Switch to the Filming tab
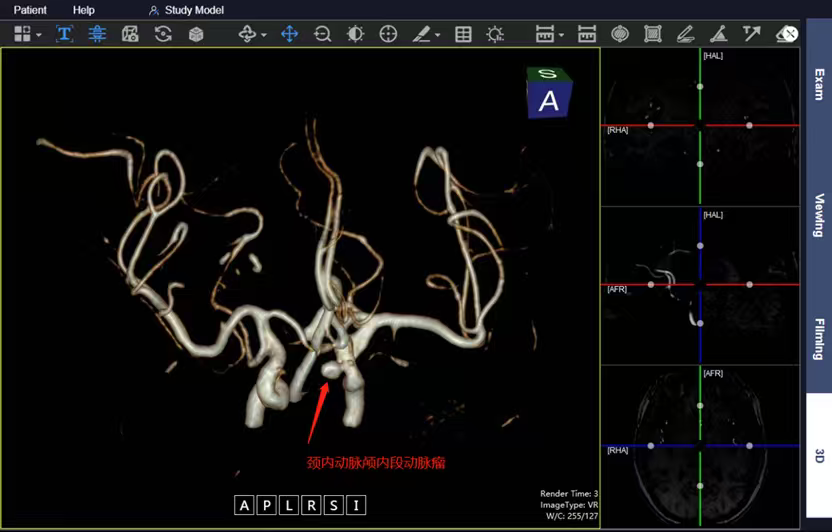832x532 pixels. coord(819,339)
